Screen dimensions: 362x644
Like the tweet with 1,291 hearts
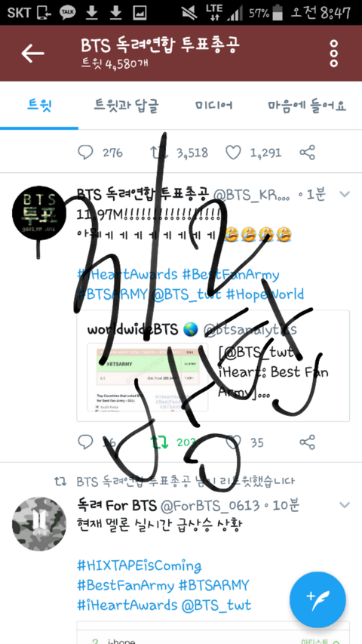coord(233,153)
